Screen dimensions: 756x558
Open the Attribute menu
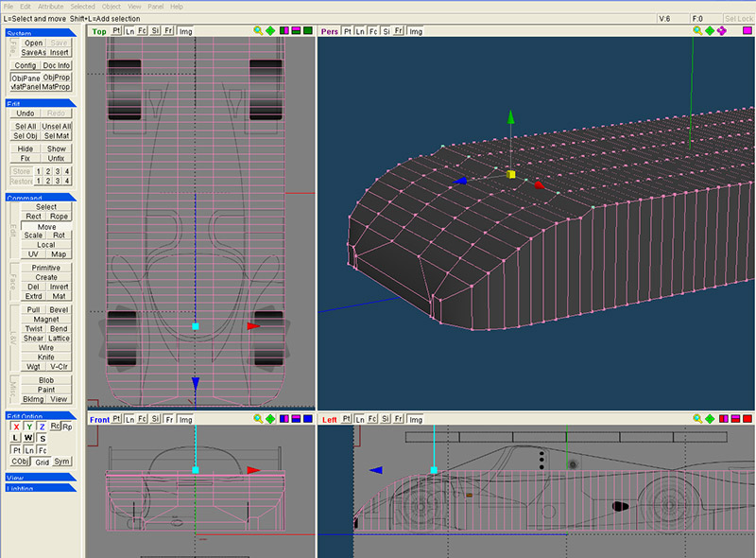50,7
